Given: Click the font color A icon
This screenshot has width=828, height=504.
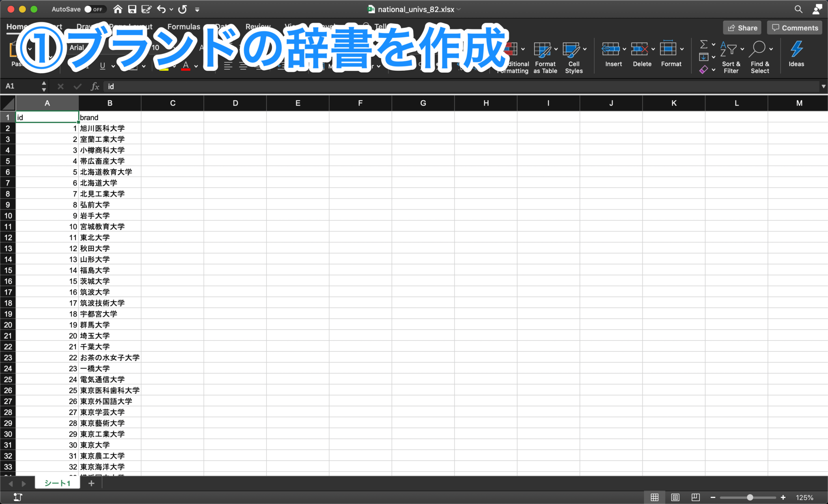Looking at the screenshot, I should pyautogui.click(x=186, y=66).
